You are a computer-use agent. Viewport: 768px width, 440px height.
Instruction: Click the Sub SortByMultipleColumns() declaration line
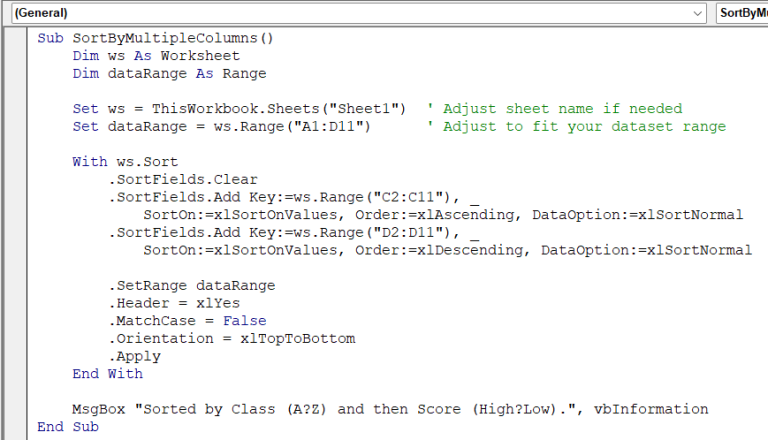tap(155, 38)
